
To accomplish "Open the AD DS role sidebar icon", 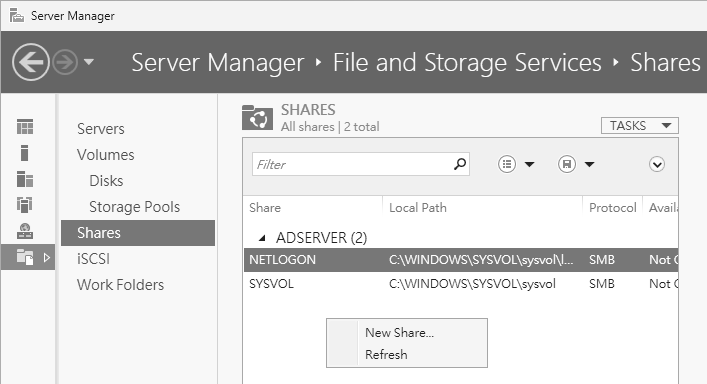I will point(25,205).
